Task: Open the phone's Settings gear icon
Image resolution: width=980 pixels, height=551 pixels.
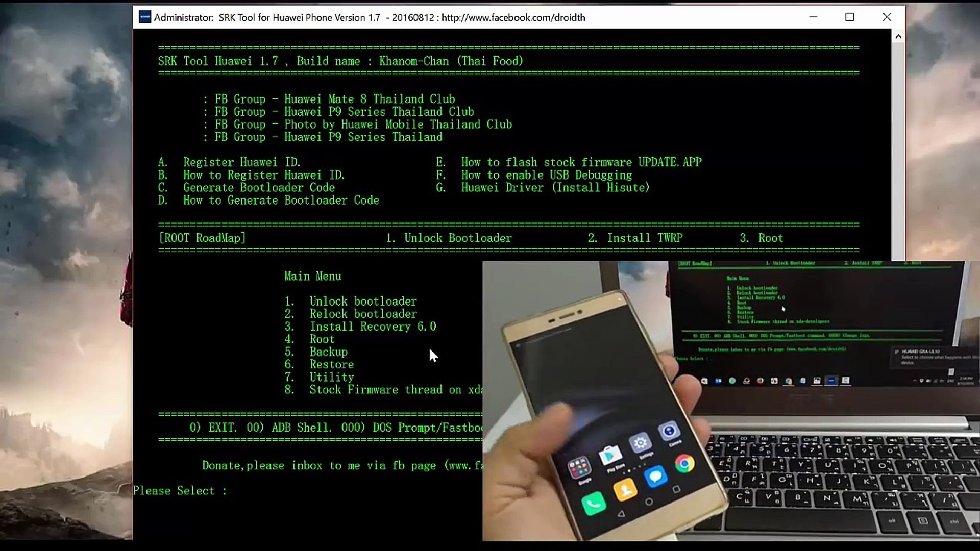Action: pos(640,442)
